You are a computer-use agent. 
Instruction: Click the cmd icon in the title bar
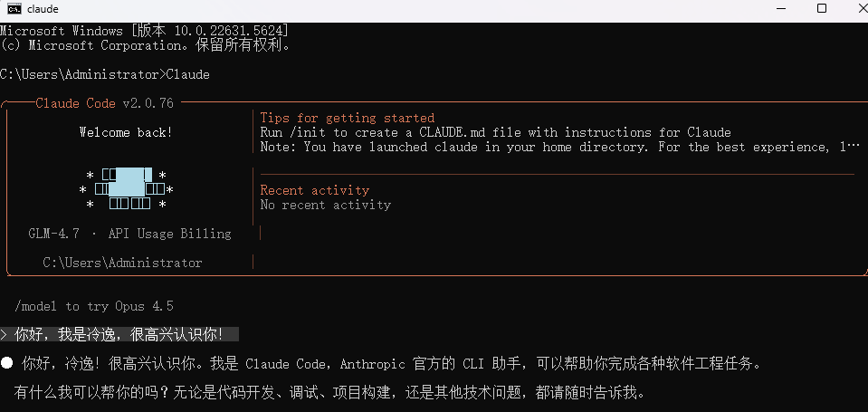click(x=14, y=9)
